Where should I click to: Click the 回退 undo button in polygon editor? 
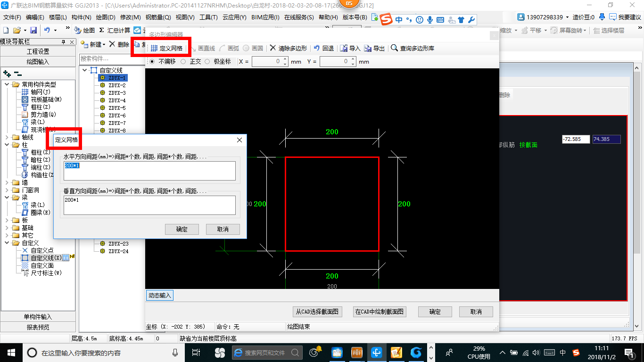pos(324,48)
